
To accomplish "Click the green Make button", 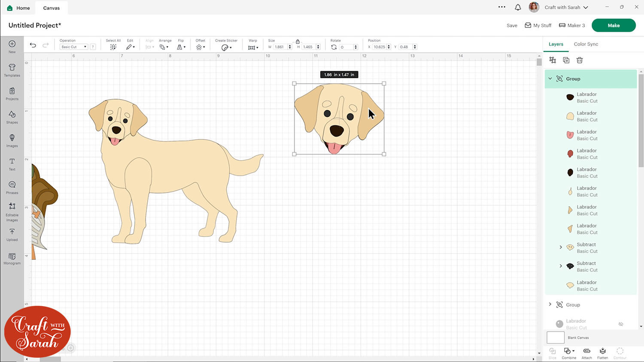I will [x=613, y=25].
